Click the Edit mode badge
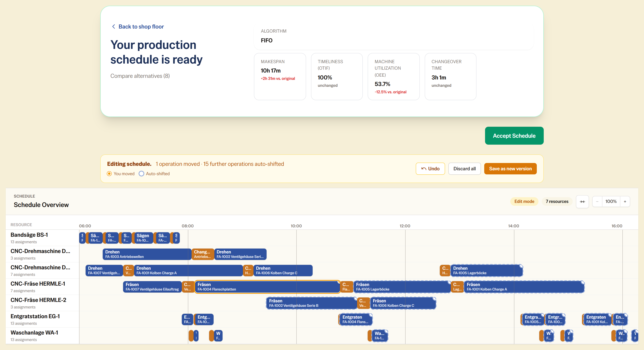 [x=524, y=201]
